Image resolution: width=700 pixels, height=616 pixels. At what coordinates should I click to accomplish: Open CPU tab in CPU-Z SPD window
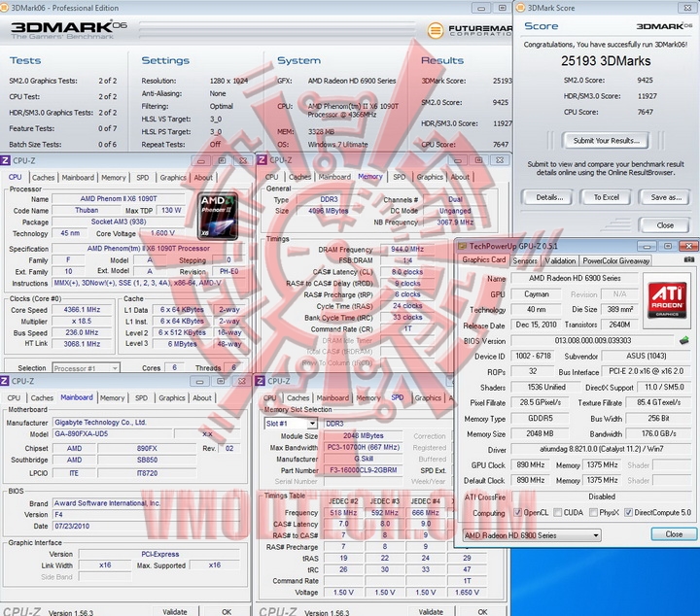[x=269, y=398]
